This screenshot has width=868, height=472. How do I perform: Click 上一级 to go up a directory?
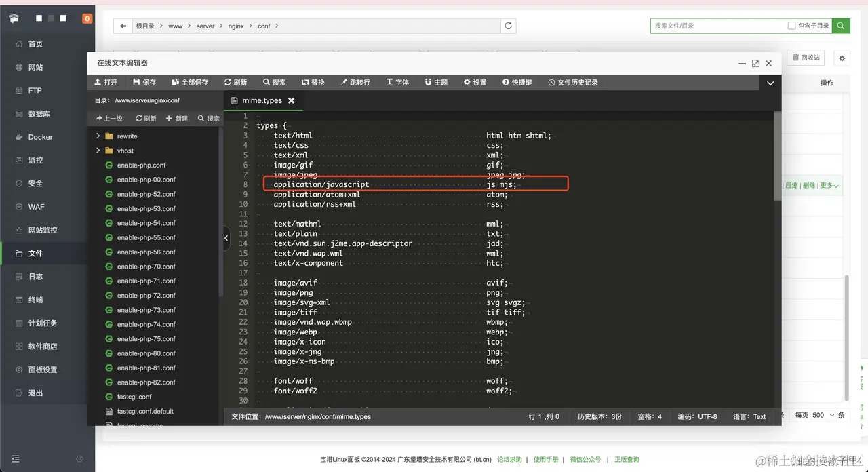pos(109,118)
